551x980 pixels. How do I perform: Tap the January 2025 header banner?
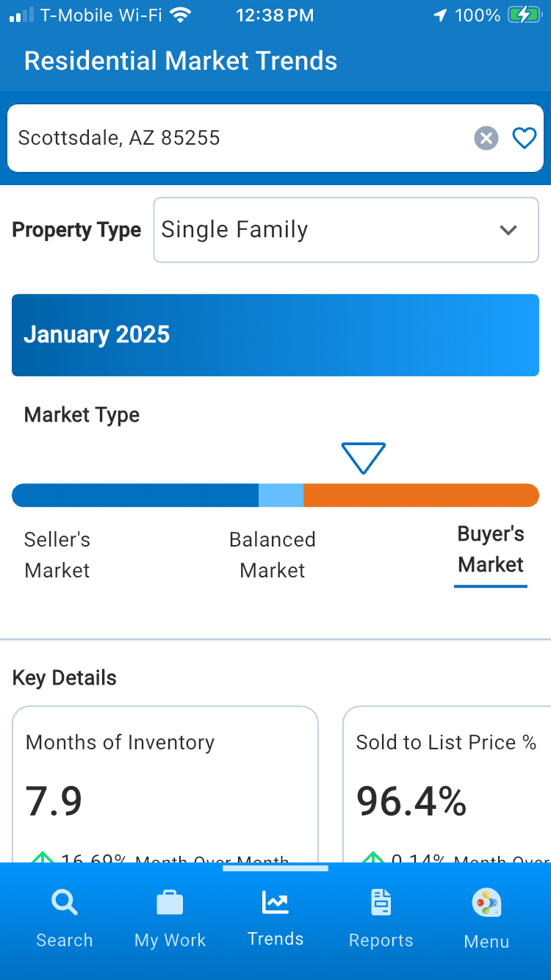(275, 335)
